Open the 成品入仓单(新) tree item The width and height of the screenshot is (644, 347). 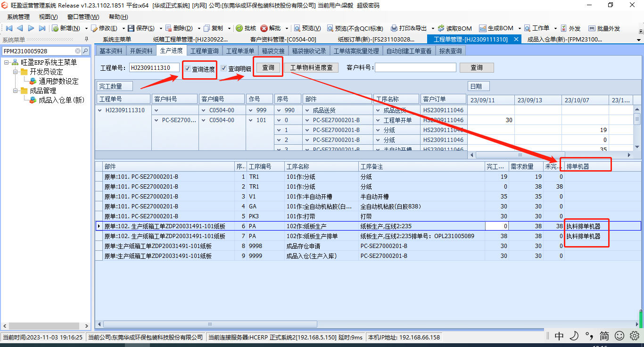point(61,100)
